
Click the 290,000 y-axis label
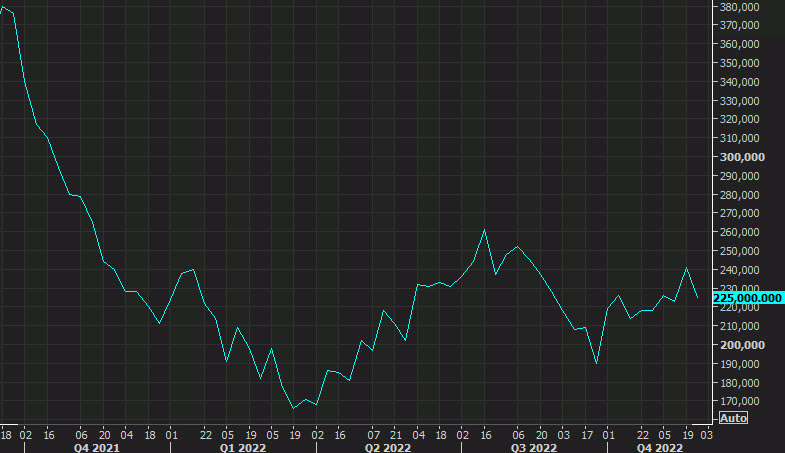[x=739, y=176]
